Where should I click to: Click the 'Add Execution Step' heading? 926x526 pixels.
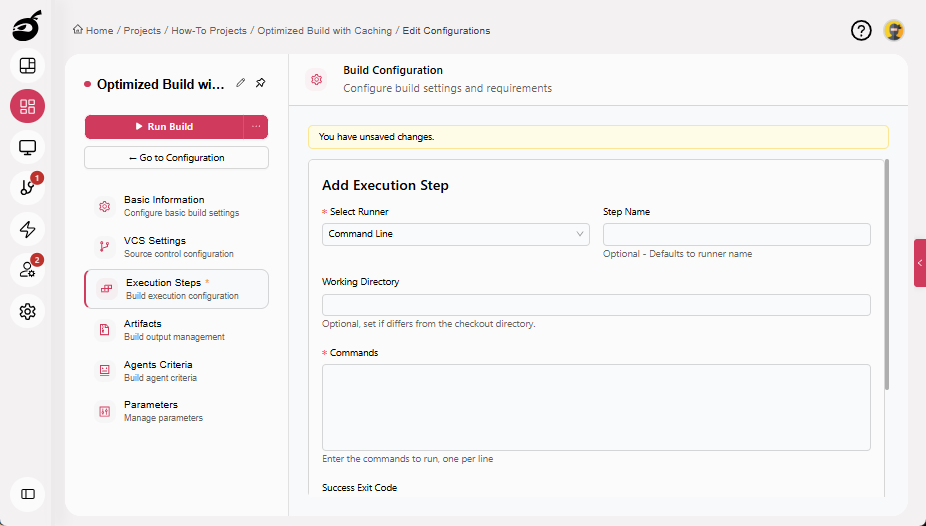click(x=385, y=185)
